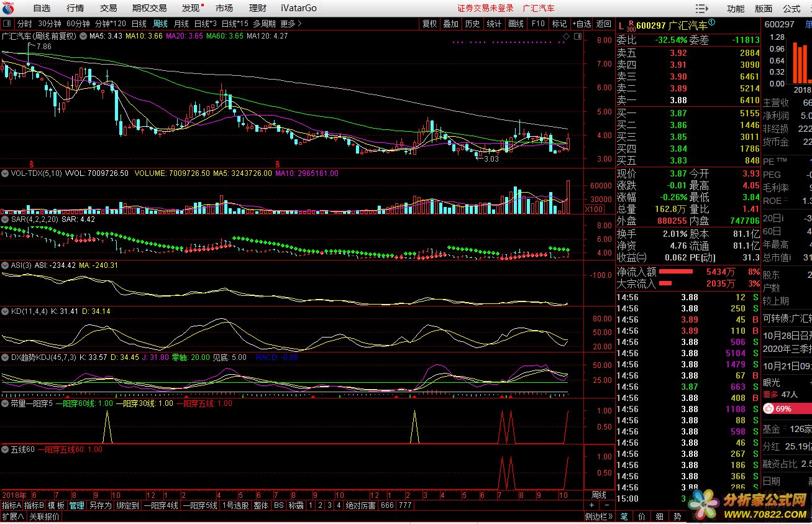Open the 期权交易 menu
Screen dimensions: 812x524
(x=150, y=8)
